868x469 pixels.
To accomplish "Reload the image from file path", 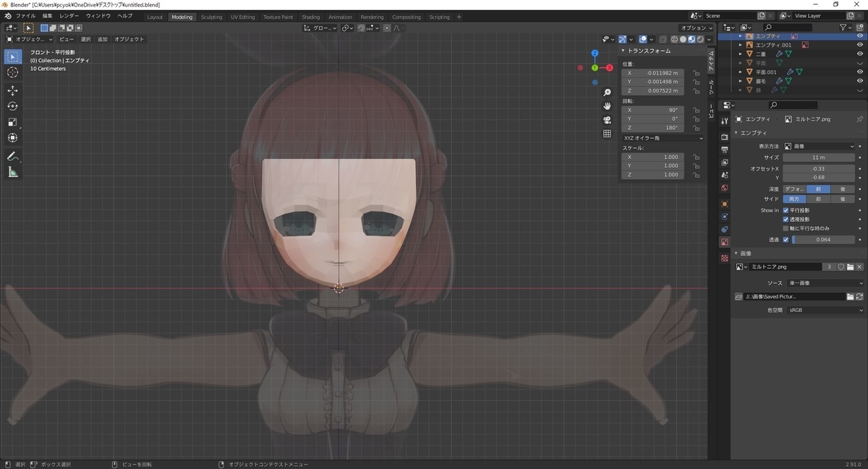I will tap(859, 296).
